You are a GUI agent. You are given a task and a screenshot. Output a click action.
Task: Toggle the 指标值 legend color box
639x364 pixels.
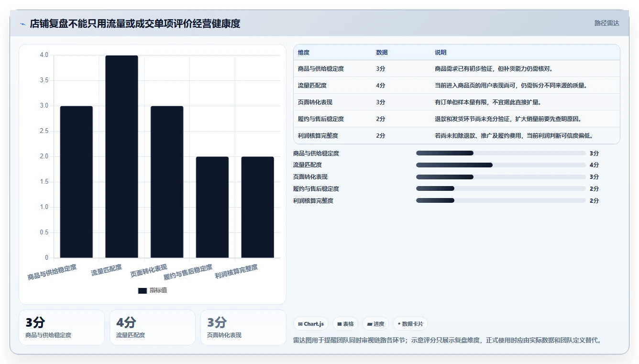[143, 290]
